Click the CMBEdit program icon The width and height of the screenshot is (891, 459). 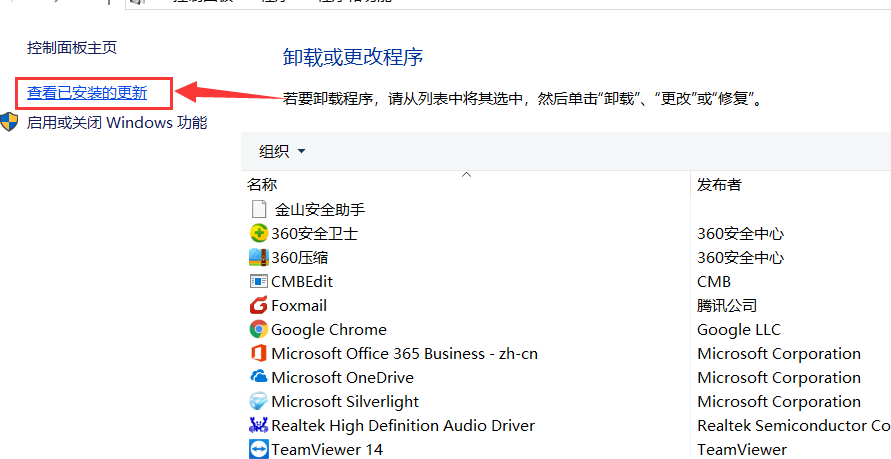point(259,281)
